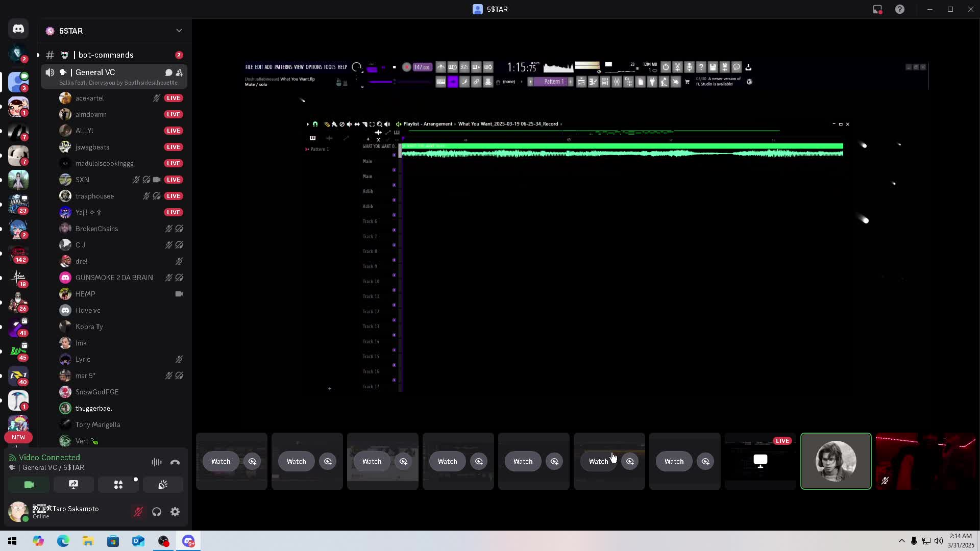This screenshot has height=551, width=980.
Task: Focus the main FL Studio stream video
Action: pyautogui.click(x=585, y=227)
